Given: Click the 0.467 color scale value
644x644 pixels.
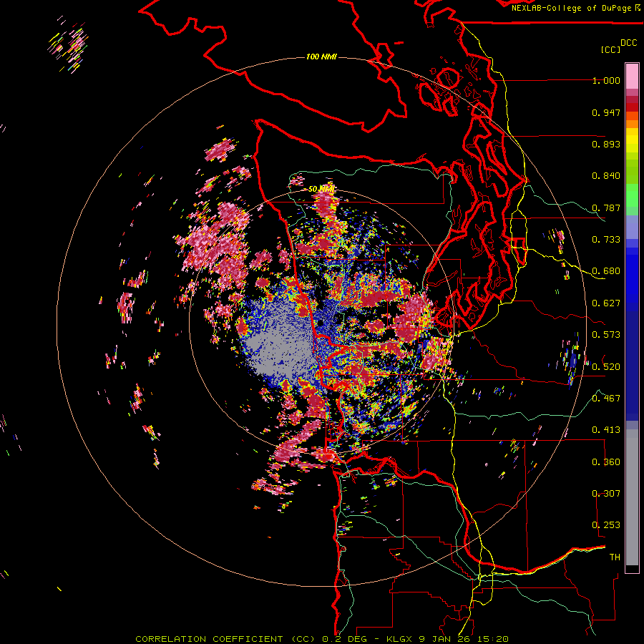Looking at the screenshot, I should (606, 398).
